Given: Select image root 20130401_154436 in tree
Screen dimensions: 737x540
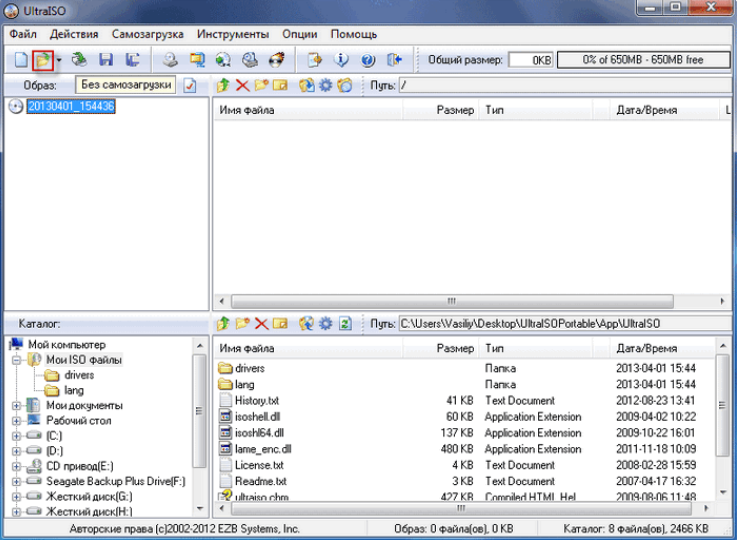Looking at the screenshot, I should tap(71, 106).
